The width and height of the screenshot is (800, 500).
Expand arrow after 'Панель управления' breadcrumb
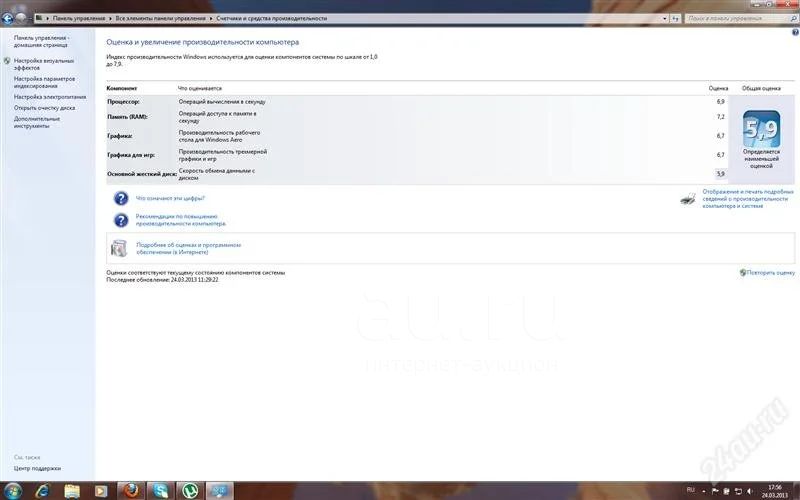110,18
